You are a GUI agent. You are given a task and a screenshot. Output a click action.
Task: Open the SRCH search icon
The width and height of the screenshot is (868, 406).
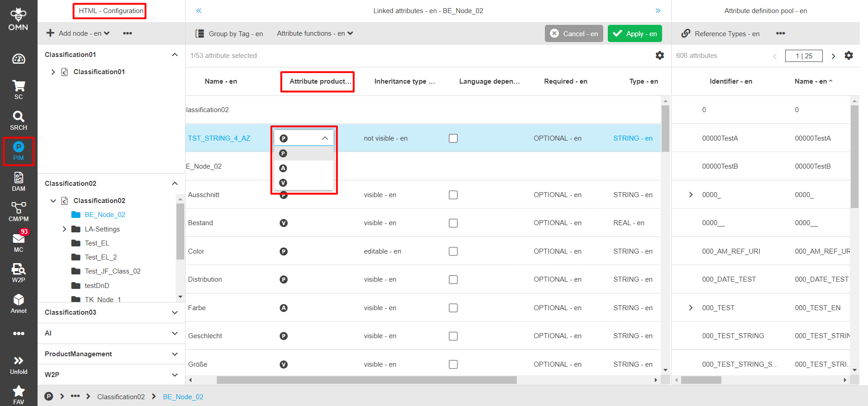coord(19,120)
